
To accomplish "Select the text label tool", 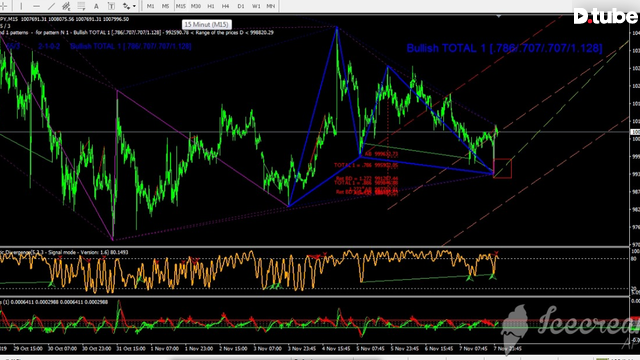I will click(111, 6).
